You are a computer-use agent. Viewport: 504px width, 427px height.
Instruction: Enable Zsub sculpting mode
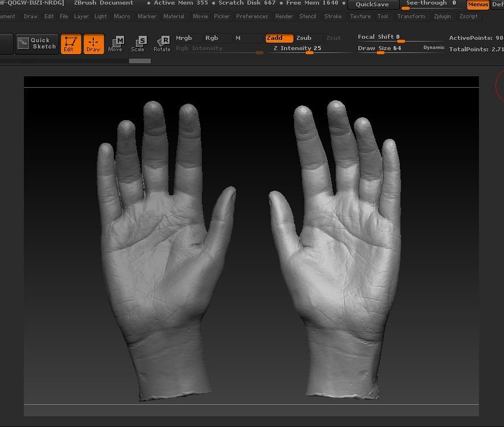point(304,38)
